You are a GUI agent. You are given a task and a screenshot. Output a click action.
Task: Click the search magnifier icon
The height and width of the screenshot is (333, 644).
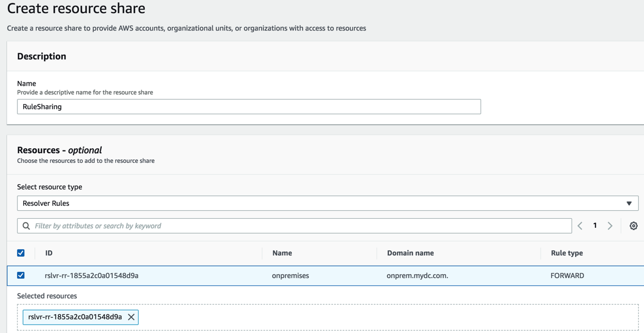26,226
